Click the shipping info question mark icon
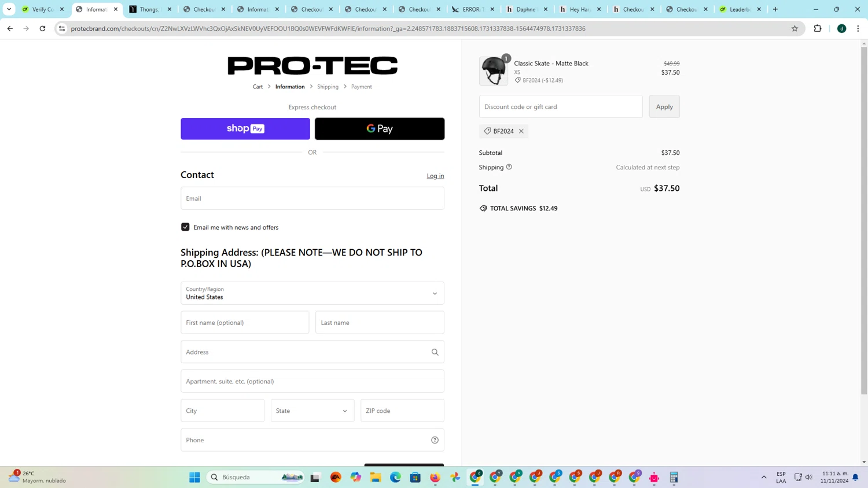 click(x=509, y=167)
